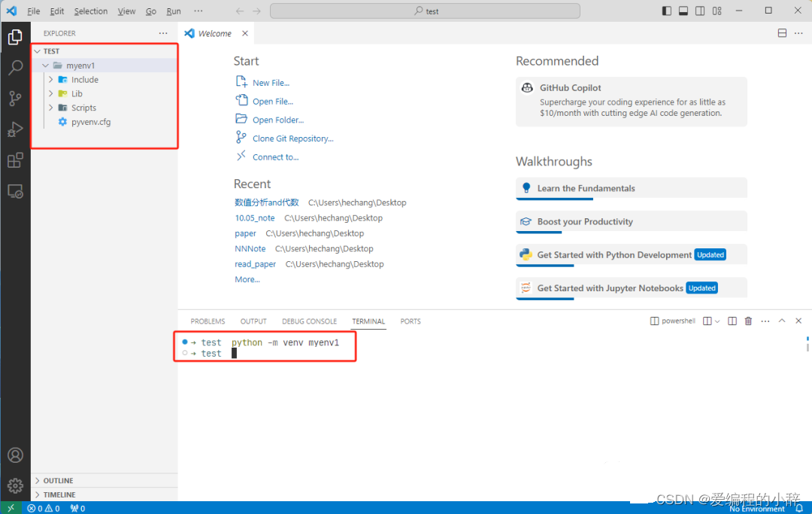Switch to the DEBUG CONSOLE tab
Screen dimensions: 812x514
[x=309, y=321]
